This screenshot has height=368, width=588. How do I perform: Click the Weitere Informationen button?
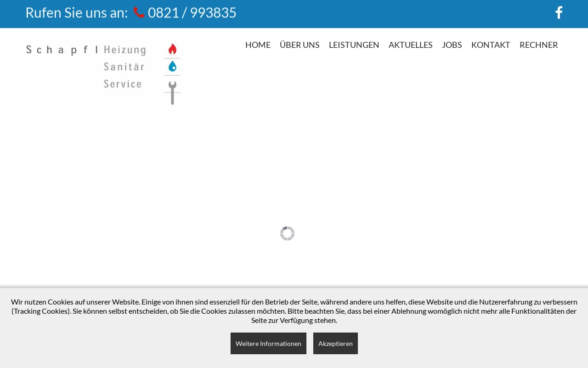pos(268,343)
